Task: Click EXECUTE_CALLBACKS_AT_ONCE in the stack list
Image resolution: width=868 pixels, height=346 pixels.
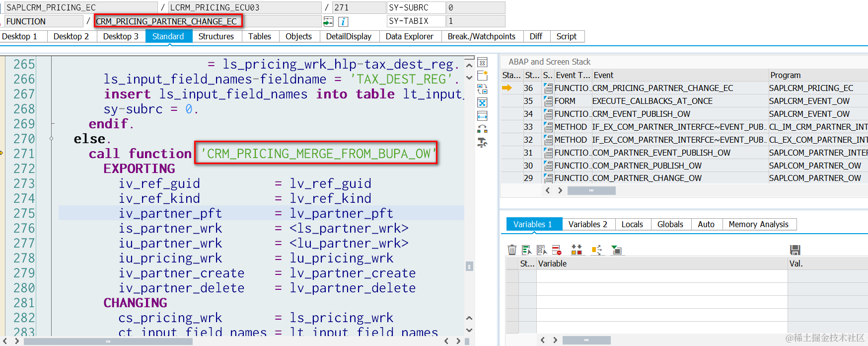Action: tap(652, 101)
